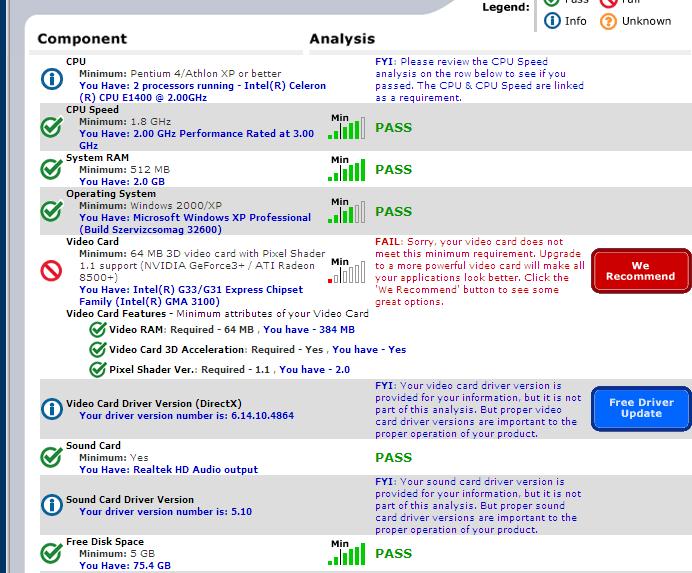Viewport: 692px width, 573px height.
Task: Click the 'Analysis' column header
Action: [342, 39]
